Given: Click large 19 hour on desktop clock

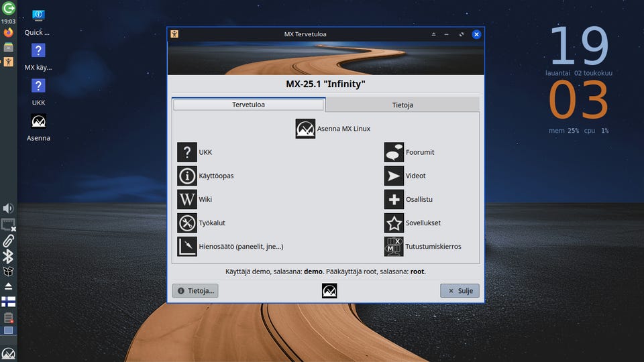Looking at the screenshot, I should click(x=579, y=46).
